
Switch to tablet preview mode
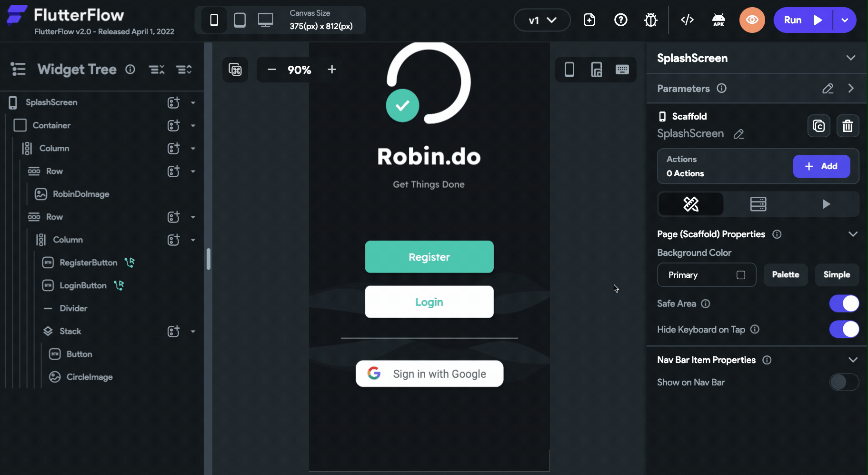pos(240,20)
